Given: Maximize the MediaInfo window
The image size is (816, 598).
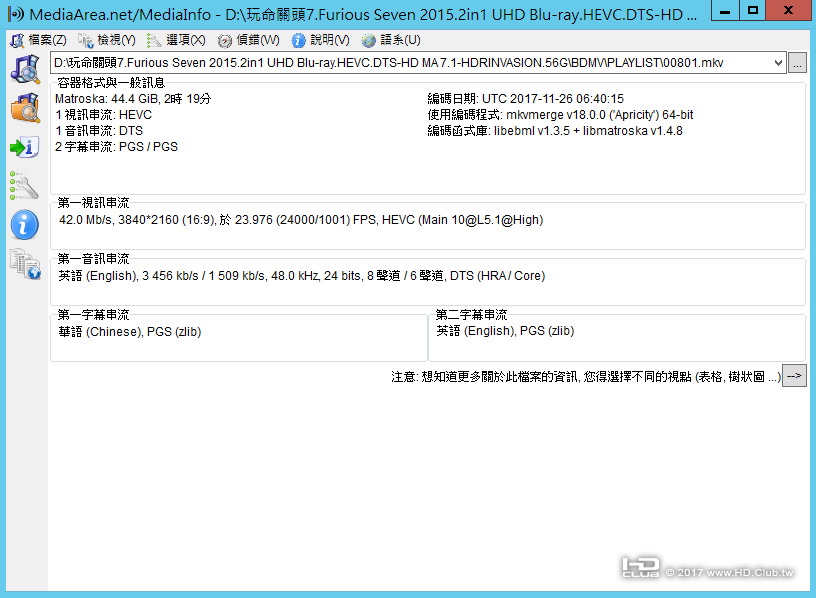Looking at the screenshot, I should coord(753,10).
